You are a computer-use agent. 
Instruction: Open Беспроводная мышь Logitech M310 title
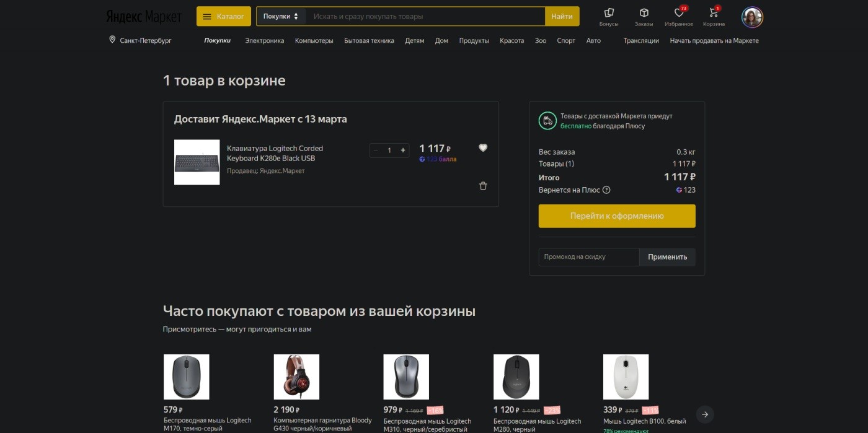428,424
